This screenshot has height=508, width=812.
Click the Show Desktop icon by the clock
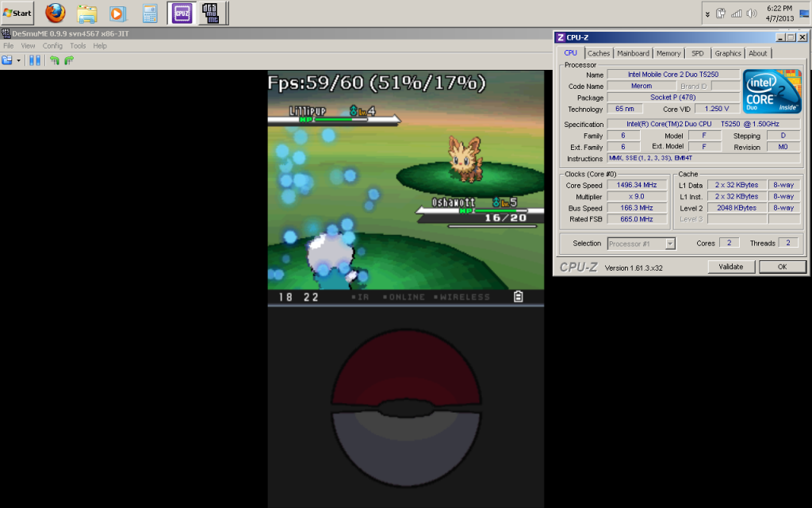805,14
